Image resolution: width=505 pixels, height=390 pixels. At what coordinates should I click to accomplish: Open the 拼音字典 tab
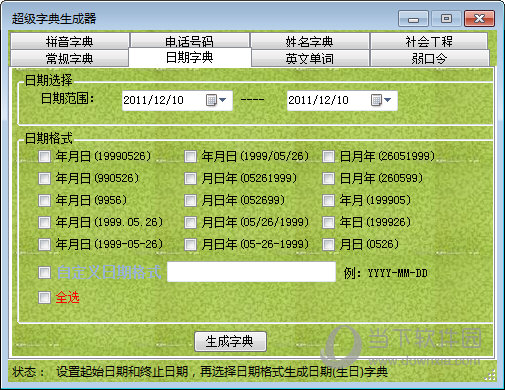pyautogui.click(x=70, y=41)
